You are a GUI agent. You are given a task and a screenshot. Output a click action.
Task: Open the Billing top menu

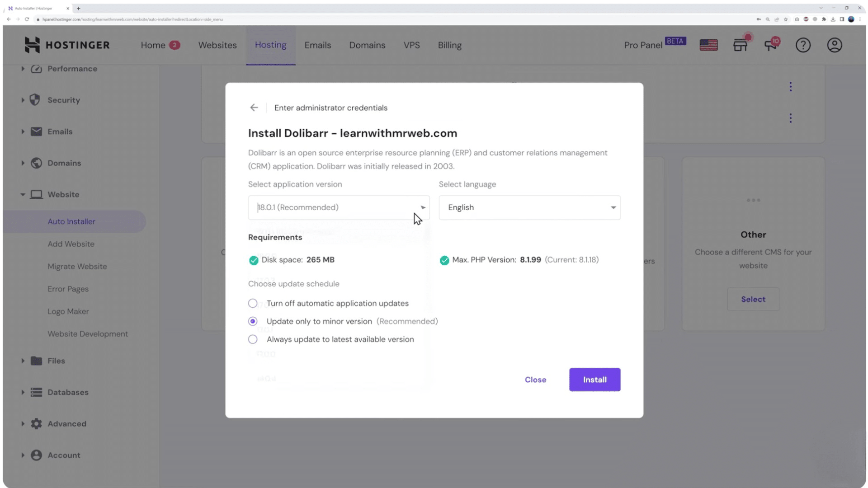449,45
